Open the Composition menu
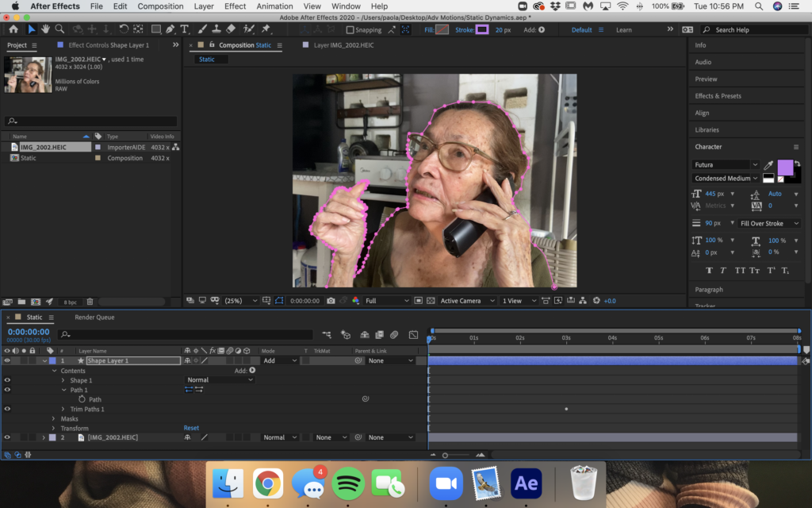The height and width of the screenshot is (508, 812). click(x=160, y=6)
